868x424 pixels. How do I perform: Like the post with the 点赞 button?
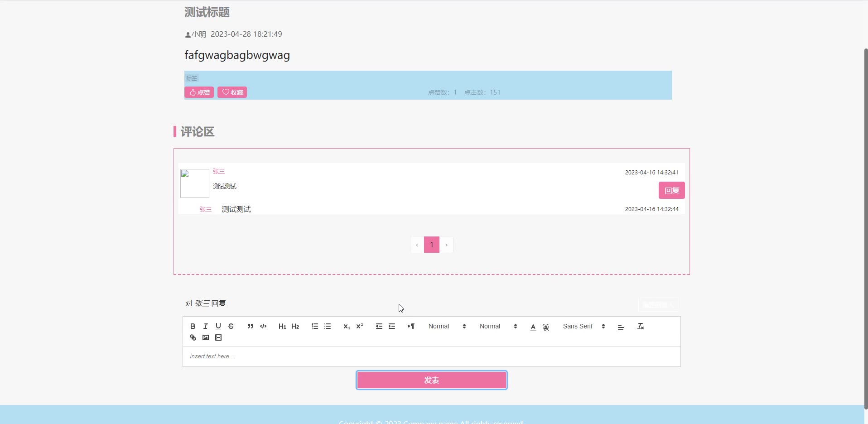pyautogui.click(x=199, y=92)
